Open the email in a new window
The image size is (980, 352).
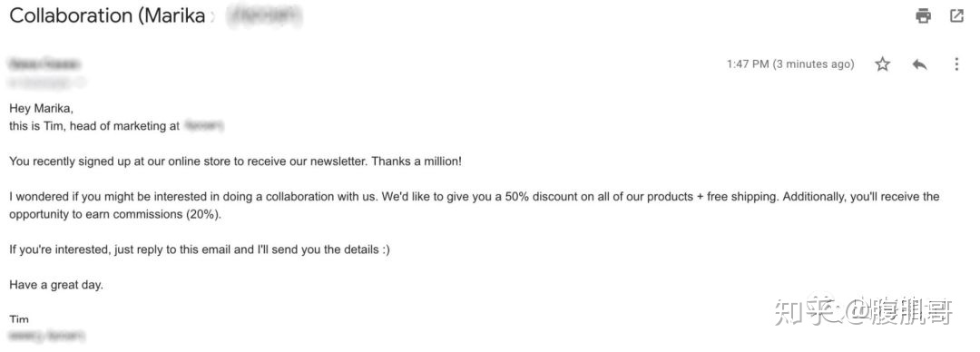[957, 15]
